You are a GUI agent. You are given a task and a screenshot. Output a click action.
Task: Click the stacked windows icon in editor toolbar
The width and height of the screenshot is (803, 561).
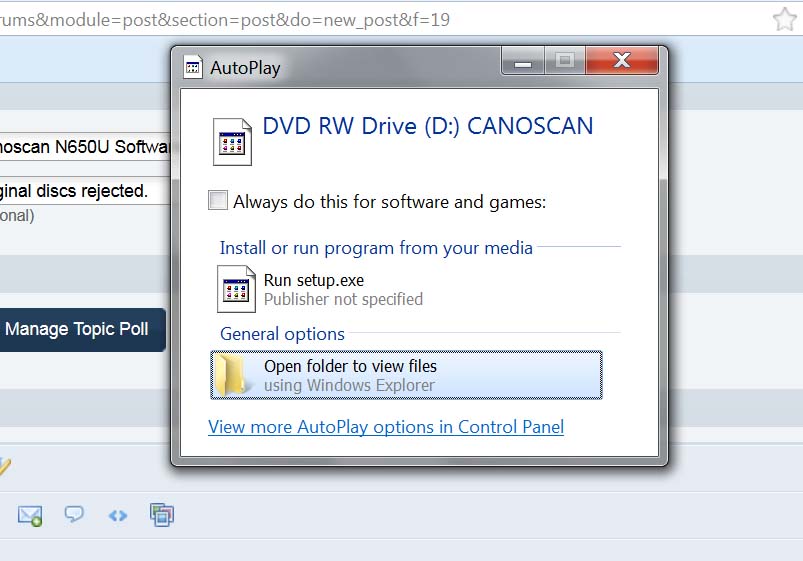click(x=162, y=515)
